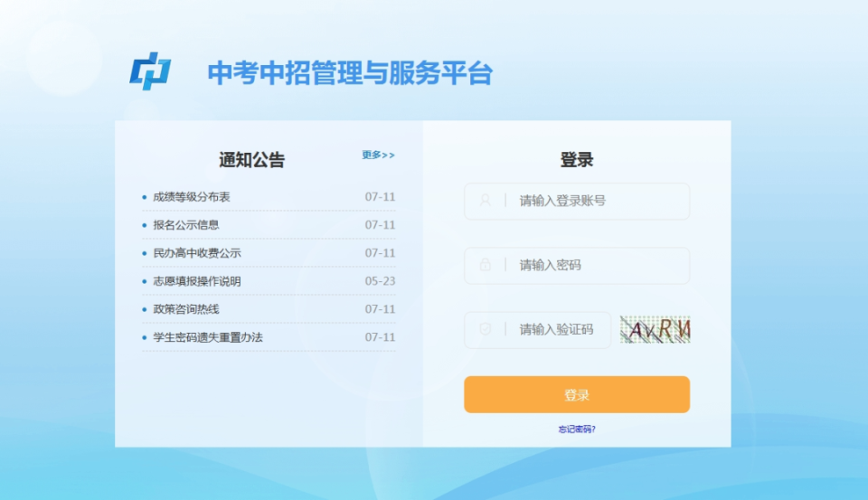Open the 忘记密码? link

577,429
